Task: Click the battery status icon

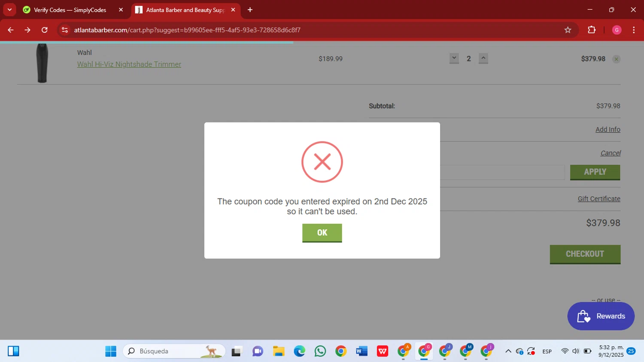Action: pos(587,351)
